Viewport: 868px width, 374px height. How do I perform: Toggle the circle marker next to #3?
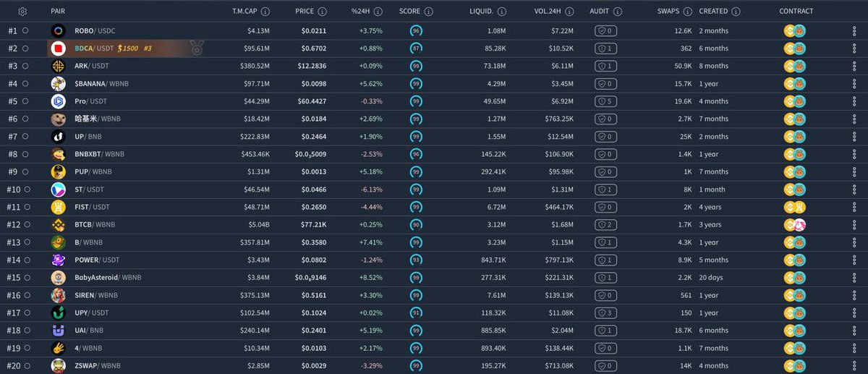point(25,67)
